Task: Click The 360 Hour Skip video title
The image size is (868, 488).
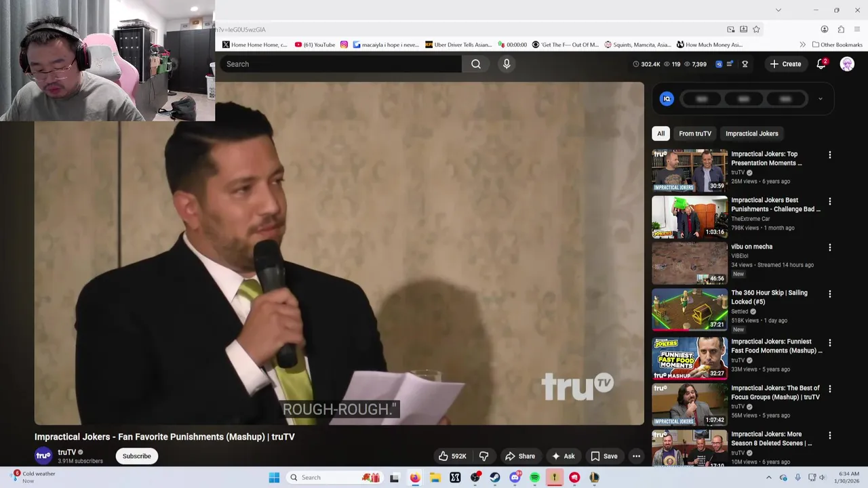Action: tap(769, 297)
